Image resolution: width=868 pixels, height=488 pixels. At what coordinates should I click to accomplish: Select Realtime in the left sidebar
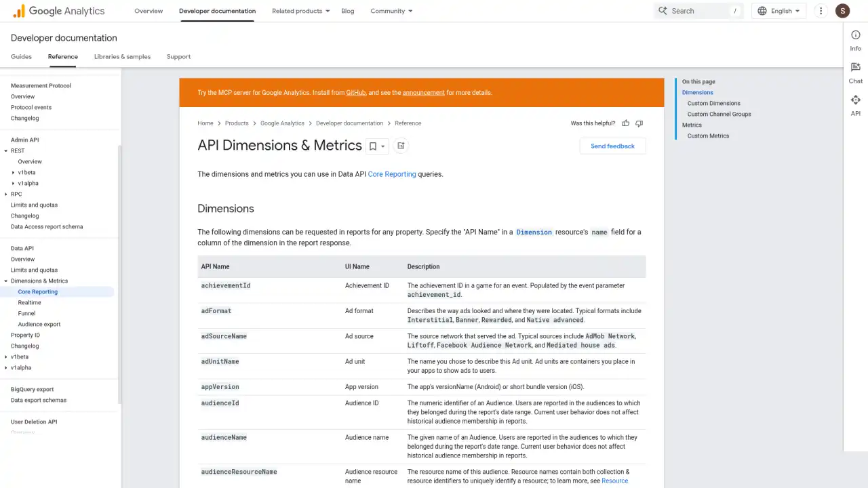tap(29, 302)
